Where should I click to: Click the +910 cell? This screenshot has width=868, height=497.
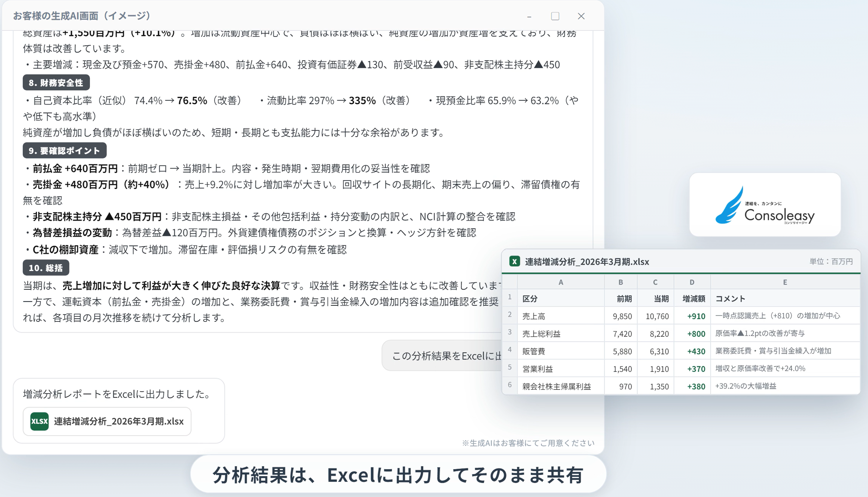pyautogui.click(x=692, y=316)
